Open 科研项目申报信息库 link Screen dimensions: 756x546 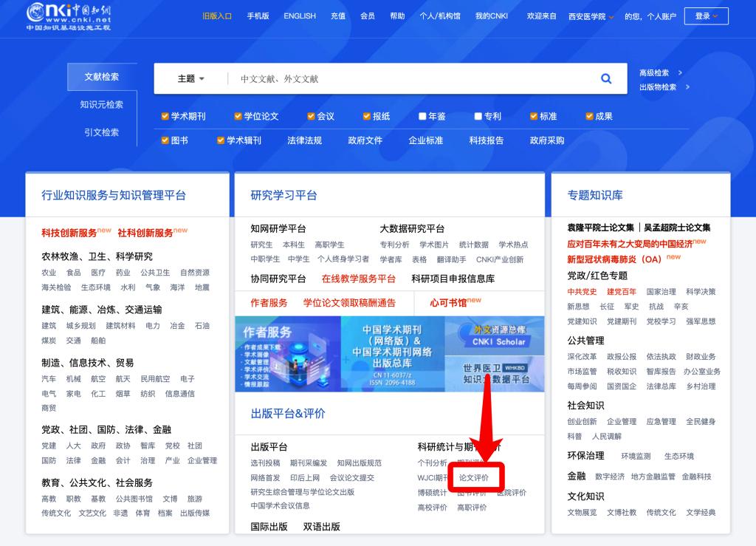pyautogui.click(x=453, y=279)
